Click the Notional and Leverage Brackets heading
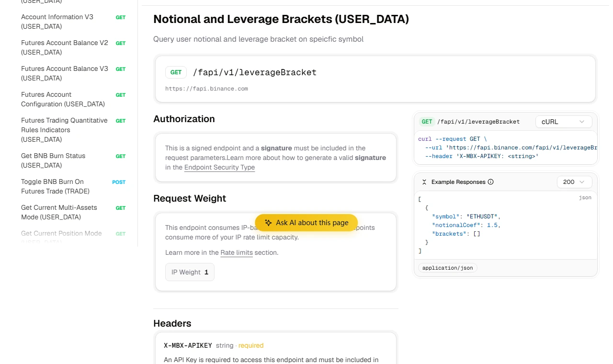The height and width of the screenshot is (364, 613). pyautogui.click(x=281, y=19)
